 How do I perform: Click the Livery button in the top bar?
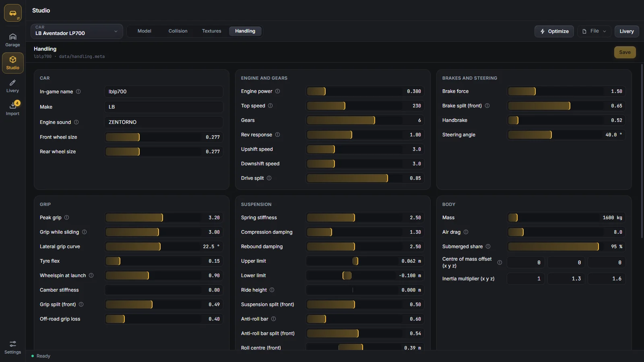coord(627,31)
